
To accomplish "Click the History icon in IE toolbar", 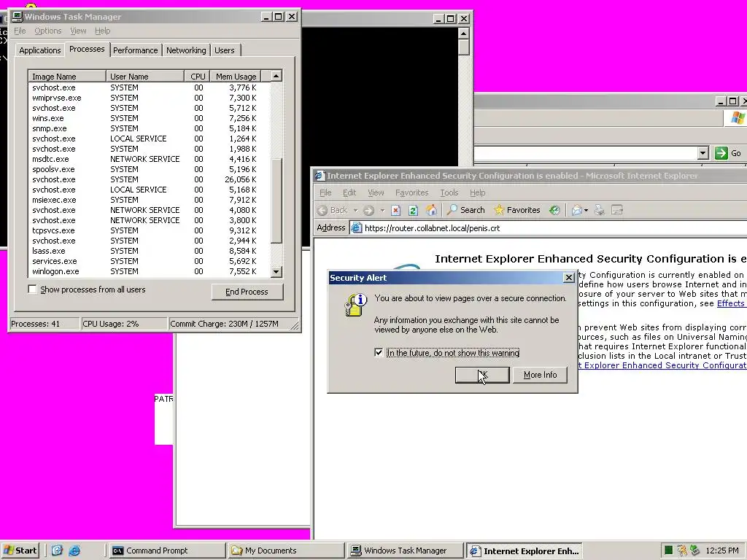I will (x=554, y=210).
